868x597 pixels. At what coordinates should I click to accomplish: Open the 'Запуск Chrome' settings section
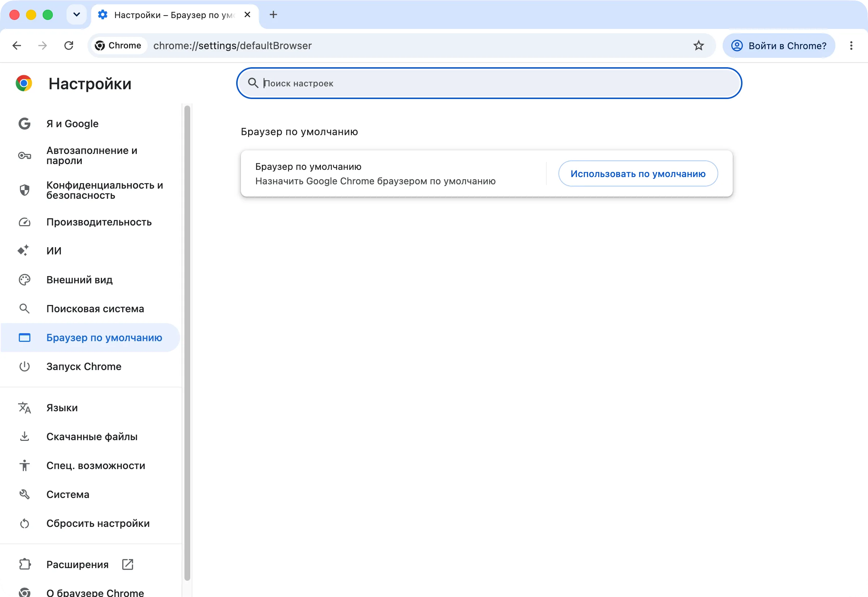[90, 366]
